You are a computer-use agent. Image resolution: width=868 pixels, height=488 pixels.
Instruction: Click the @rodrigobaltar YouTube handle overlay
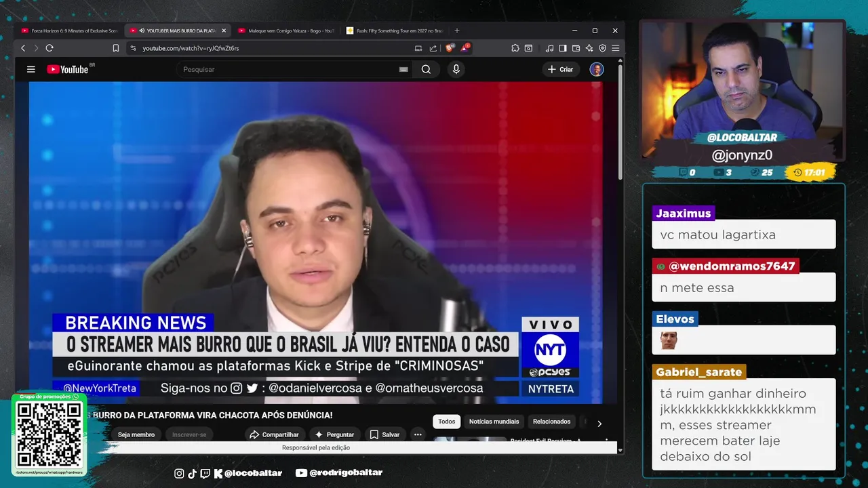(339, 473)
